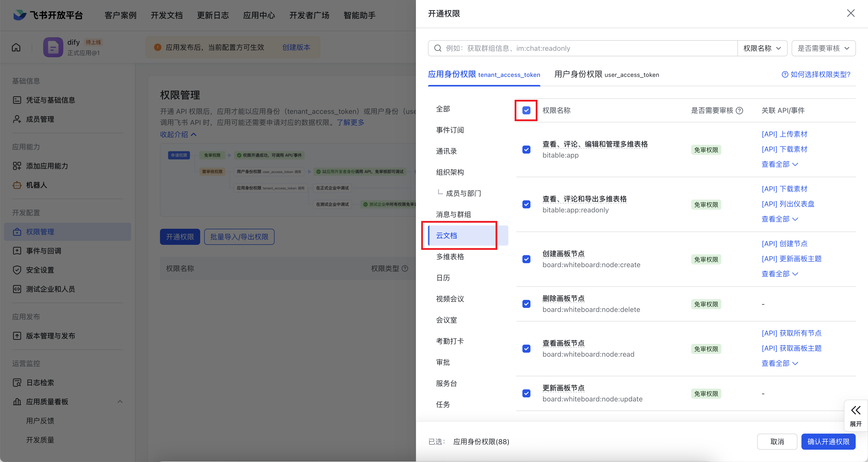Viewport: 868px width, 462px height.
Task: Close the 开通权限 panel with X
Action: point(850,13)
